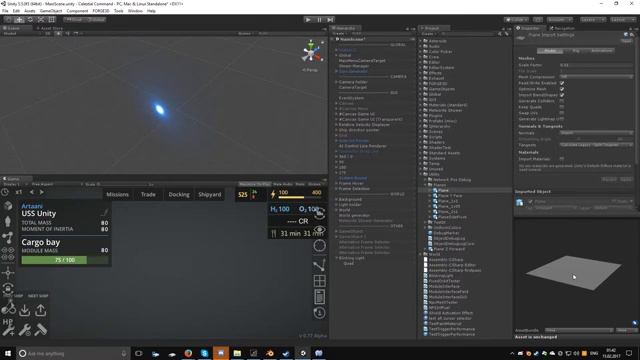
Task: Click the cube module icon in game sidebar
Action: pos(8,205)
